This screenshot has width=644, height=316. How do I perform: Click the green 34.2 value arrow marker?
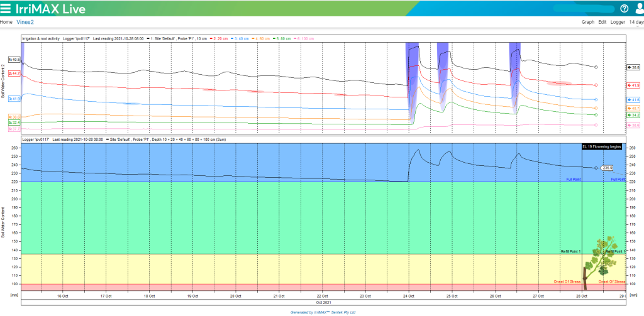click(x=635, y=115)
